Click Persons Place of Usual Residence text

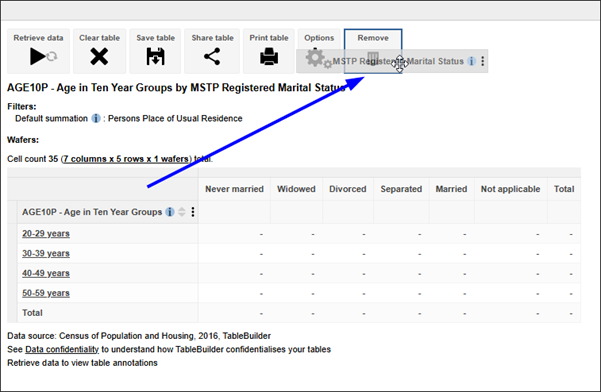pos(175,118)
